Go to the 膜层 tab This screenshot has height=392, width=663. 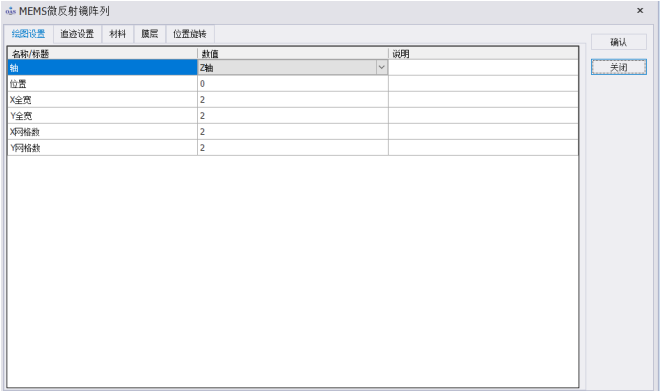(x=150, y=34)
